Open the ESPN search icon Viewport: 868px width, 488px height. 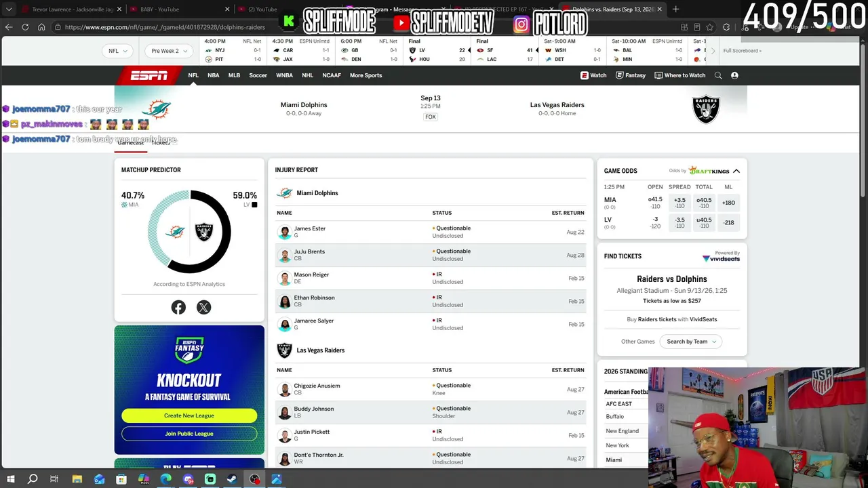tap(718, 75)
